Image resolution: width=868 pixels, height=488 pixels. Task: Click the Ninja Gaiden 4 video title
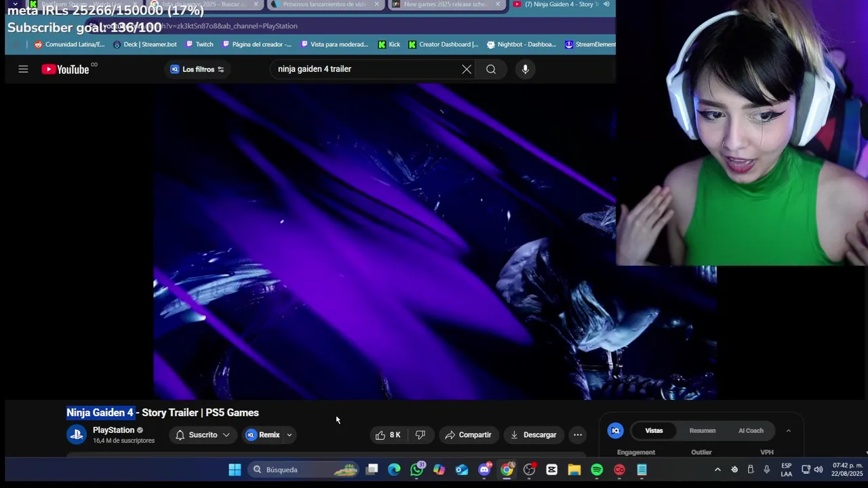click(x=163, y=413)
